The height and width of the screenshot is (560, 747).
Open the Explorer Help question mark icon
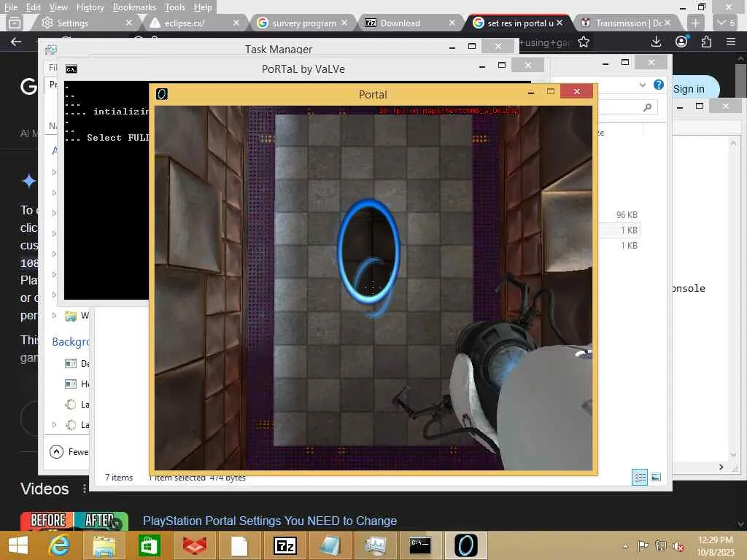click(659, 85)
